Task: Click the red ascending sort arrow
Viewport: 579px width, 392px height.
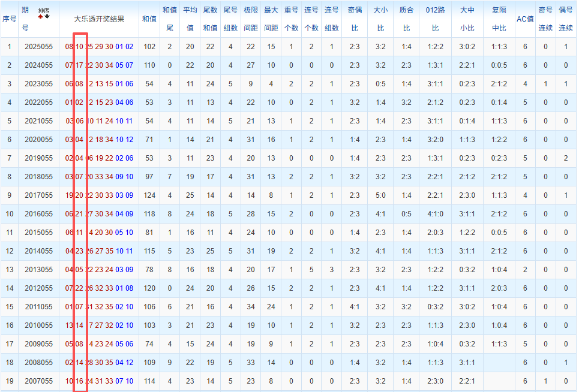Action: (x=40, y=16)
